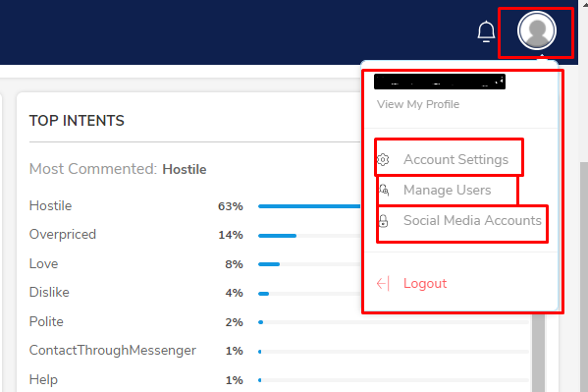Click the 4% value
Screen dimensions: 588x392
point(234,293)
